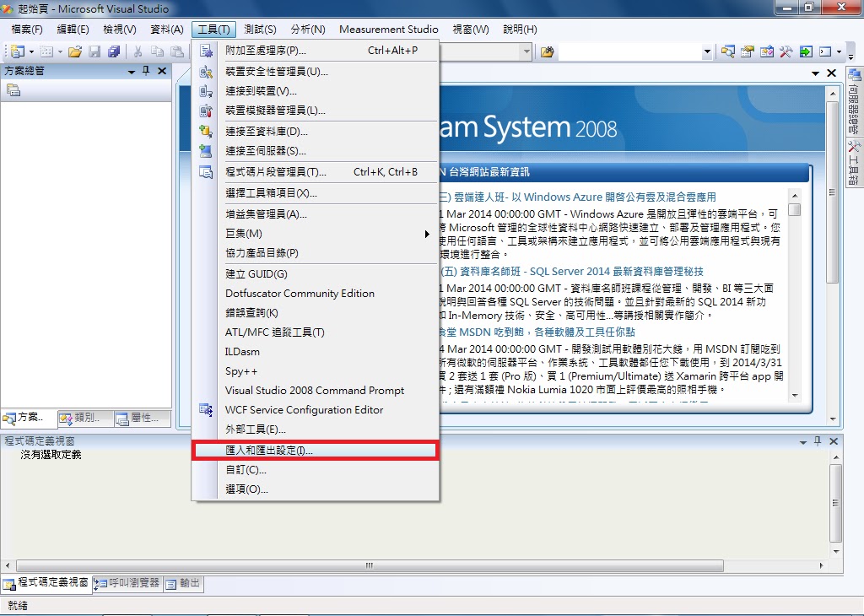Click the 附加至處理序 menu icon
Screen dimensions: 864x616
[x=206, y=51]
